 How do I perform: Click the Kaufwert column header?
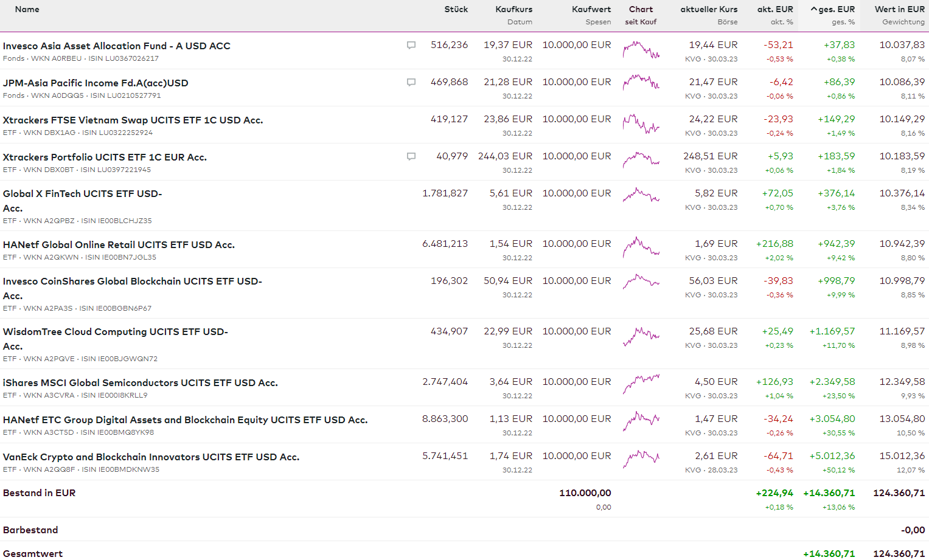point(591,9)
